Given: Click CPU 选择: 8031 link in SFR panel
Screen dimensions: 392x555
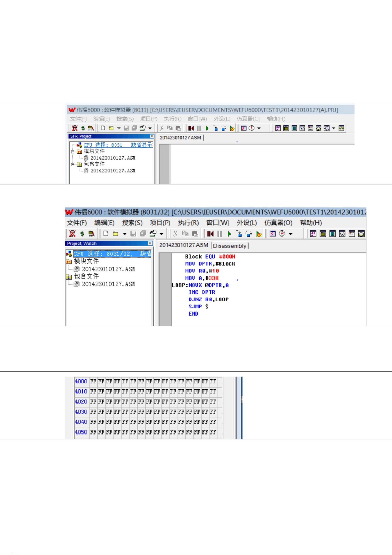Looking at the screenshot, I should coord(118,145).
